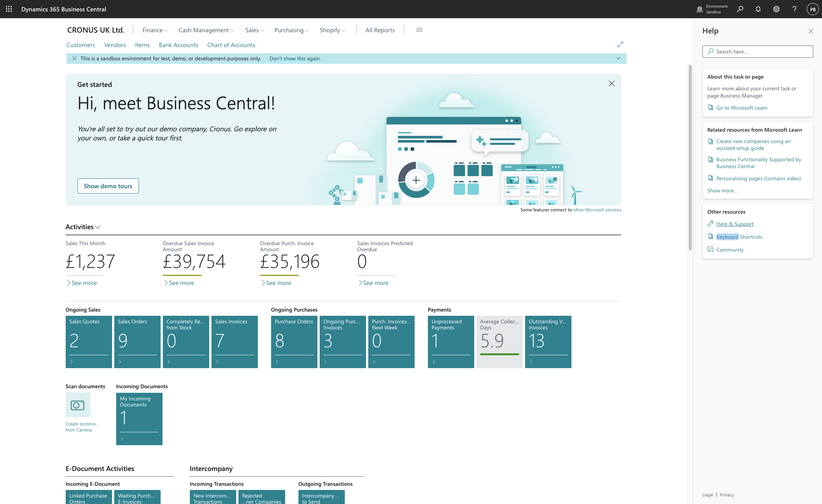
Task: Click the search magnifier icon in top bar
Action: coord(740,9)
